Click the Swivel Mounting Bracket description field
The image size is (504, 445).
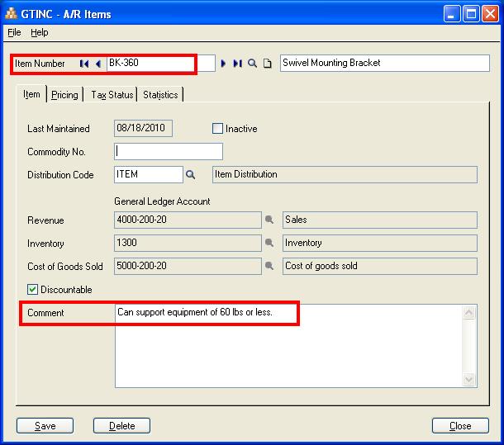coord(385,63)
